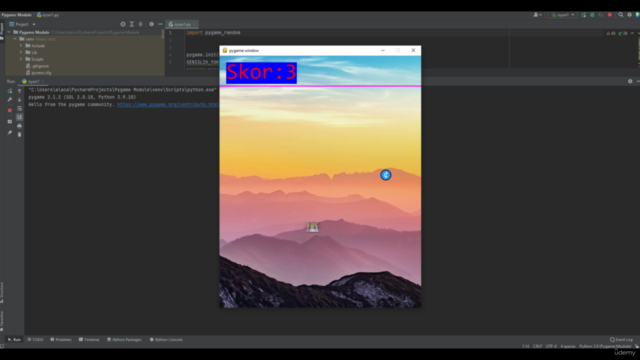Toggle soft-wrap in Run console
This screenshot has width=640, height=360.
pyautogui.click(x=19, y=109)
